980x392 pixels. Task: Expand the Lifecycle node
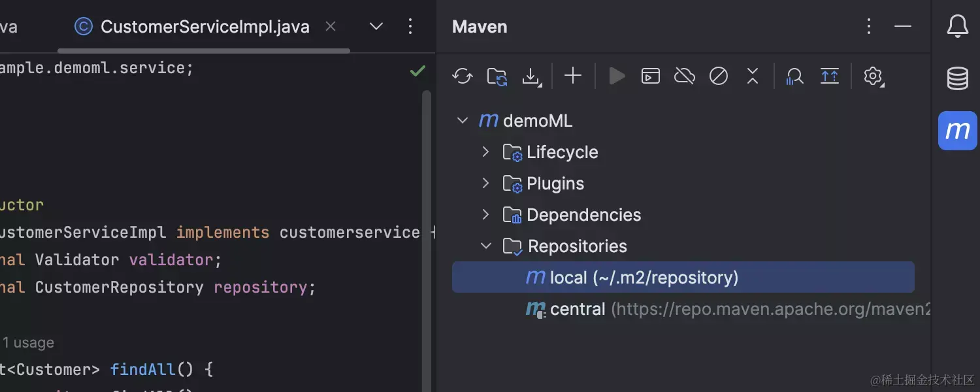(485, 152)
